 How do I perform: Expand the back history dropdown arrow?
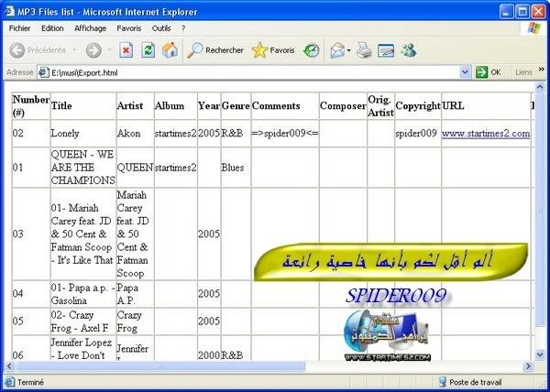(x=74, y=50)
